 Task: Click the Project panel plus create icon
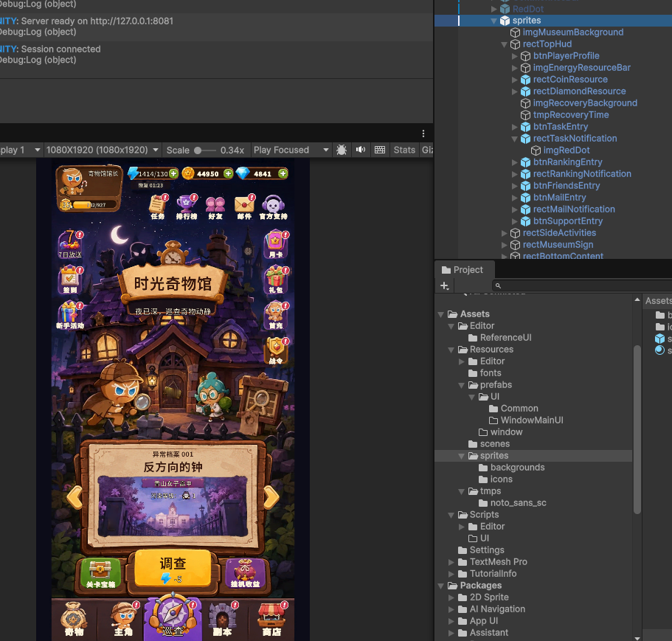444,285
